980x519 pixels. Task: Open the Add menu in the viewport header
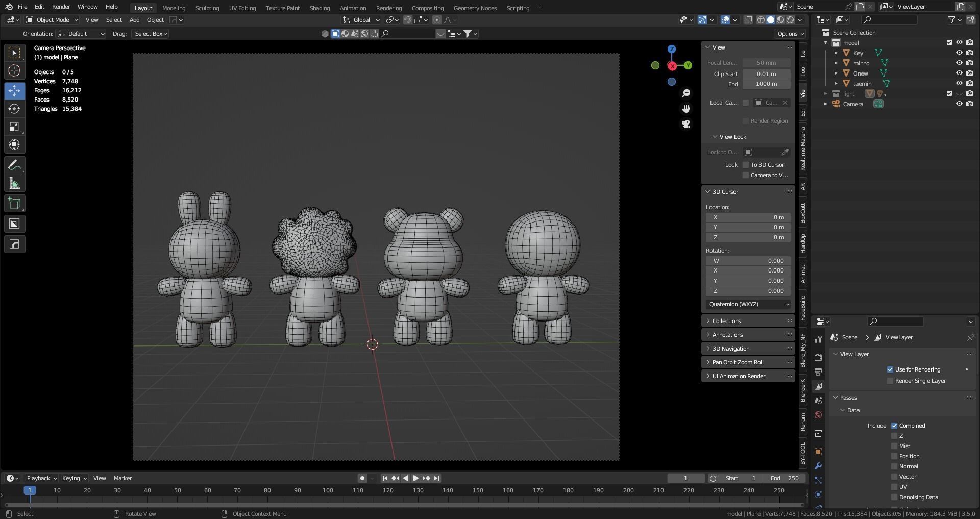(x=134, y=20)
